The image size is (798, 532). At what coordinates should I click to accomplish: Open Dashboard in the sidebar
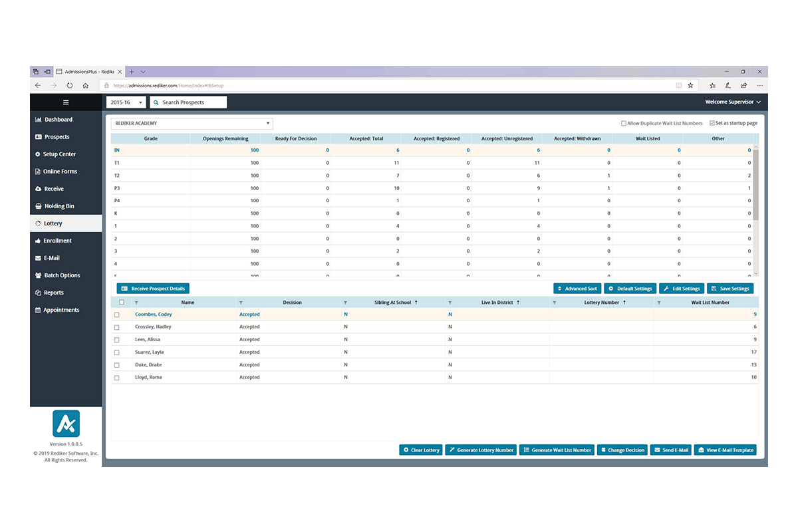(66, 120)
